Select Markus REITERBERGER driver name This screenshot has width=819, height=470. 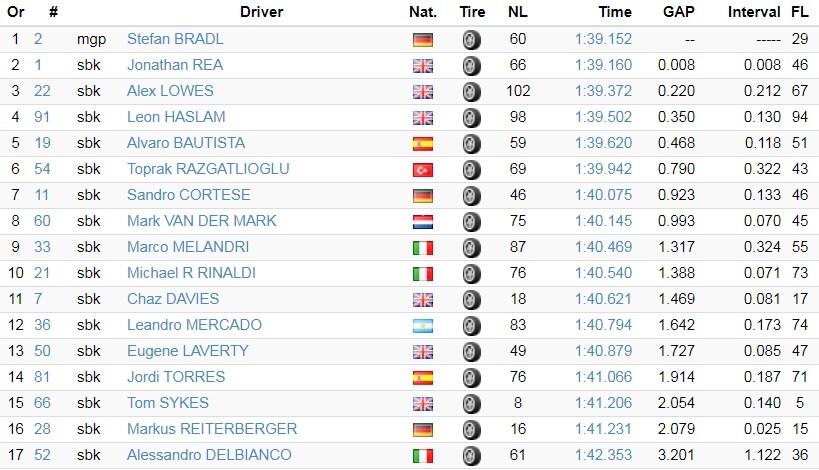pyautogui.click(x=212, y=429)
